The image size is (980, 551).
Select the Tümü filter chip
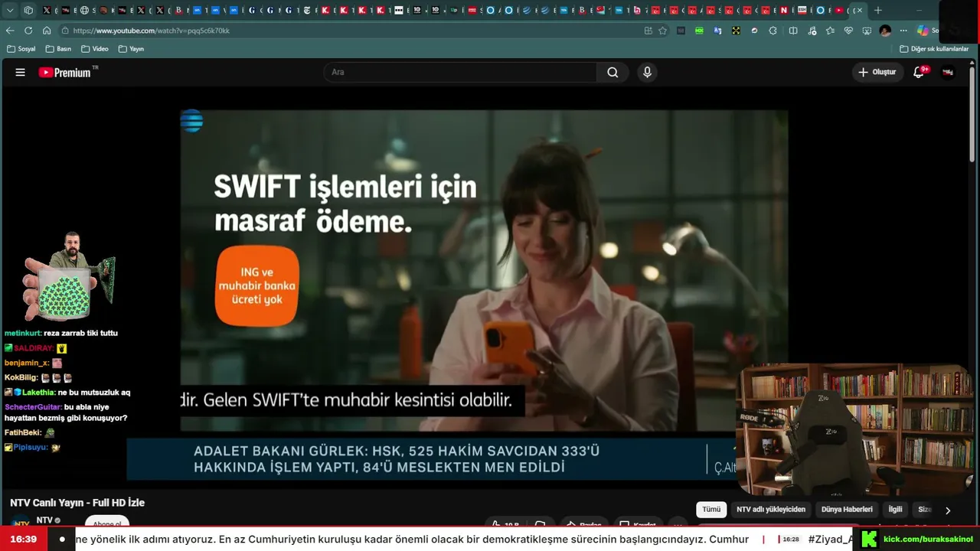711,510
